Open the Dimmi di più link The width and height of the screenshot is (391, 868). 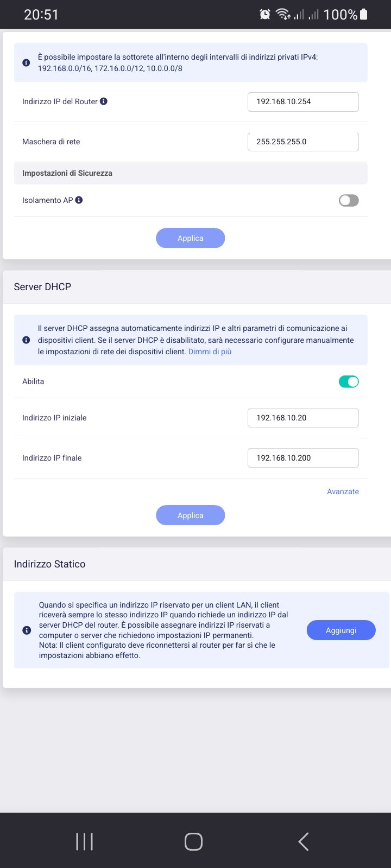click(210, 352)
